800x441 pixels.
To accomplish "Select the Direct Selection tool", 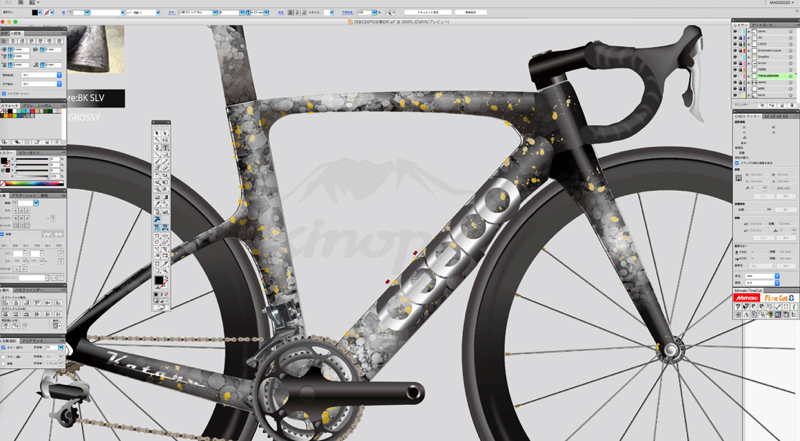I will pyautogui.click(x=165, y=132).
